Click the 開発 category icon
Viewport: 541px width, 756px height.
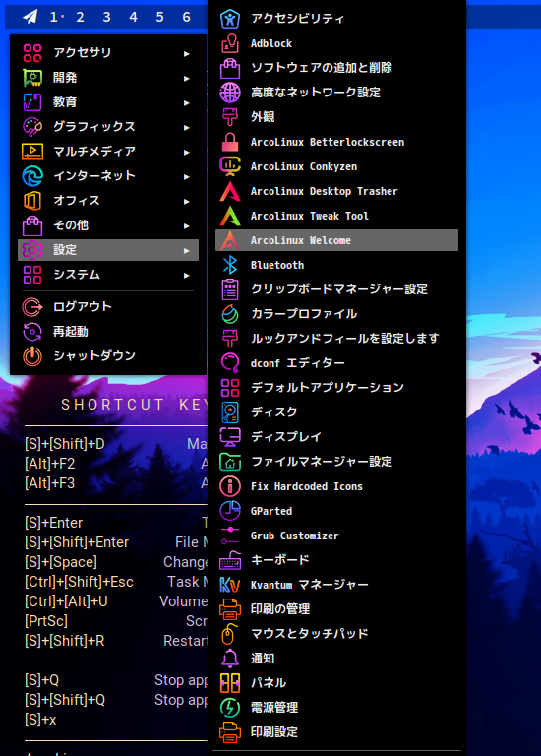(32, 78)
